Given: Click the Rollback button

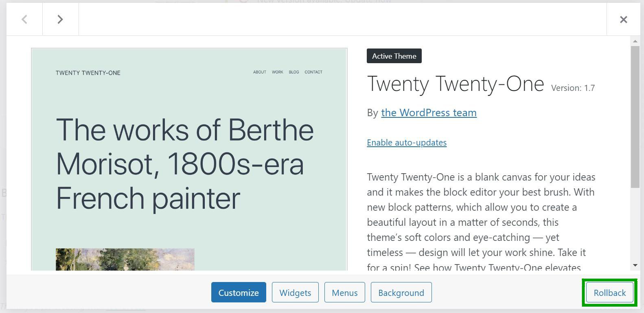Looking at the screenshot, I should [x=609, y=292].
